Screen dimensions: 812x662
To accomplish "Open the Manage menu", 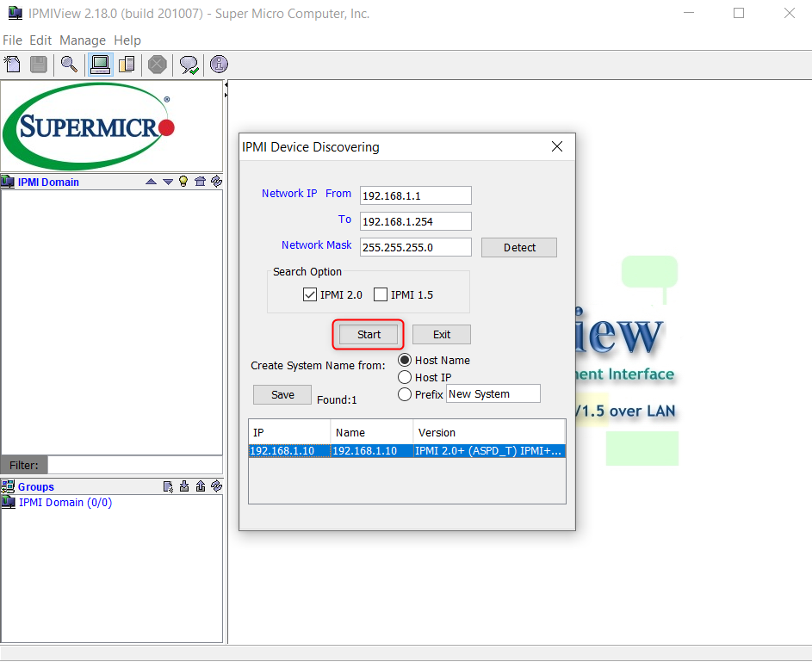I will tap(83, 40).
